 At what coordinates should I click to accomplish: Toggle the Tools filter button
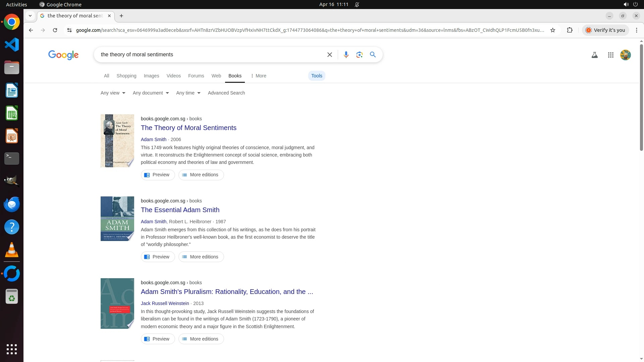pos(316,76)
